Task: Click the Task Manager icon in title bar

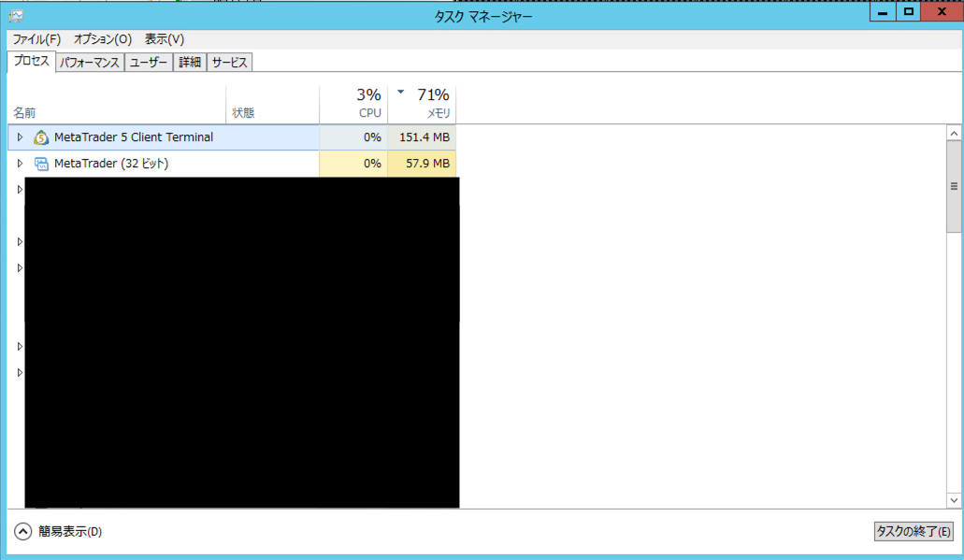Action: point(16,16)
